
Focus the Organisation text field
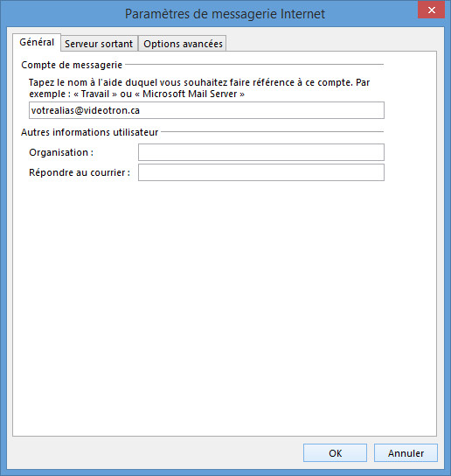261,152
